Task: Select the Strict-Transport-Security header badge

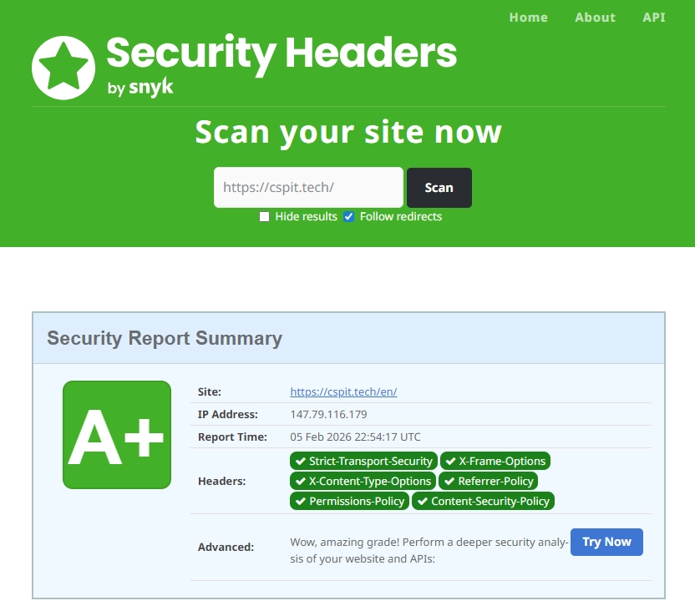Action: (363, 461)
